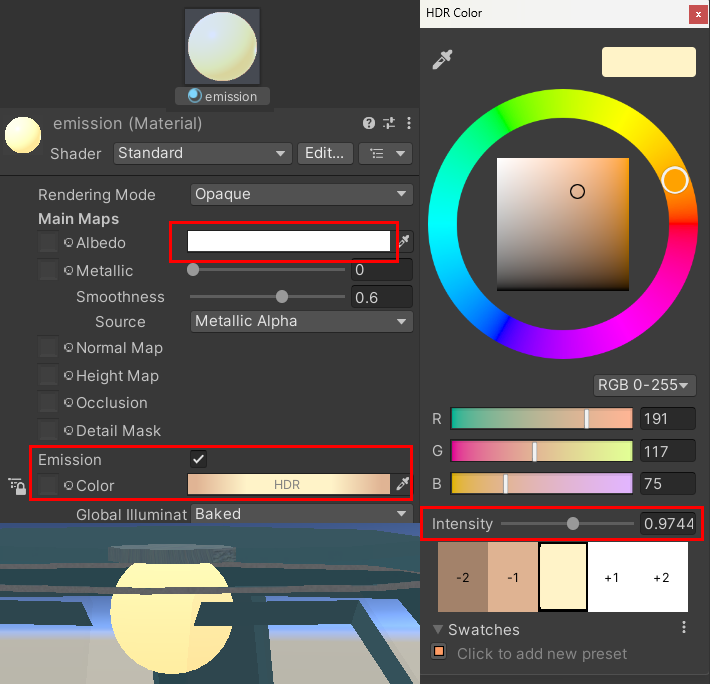
Task: Click the HDR Color eyedropper tool
Action: [x=442, y=60]
